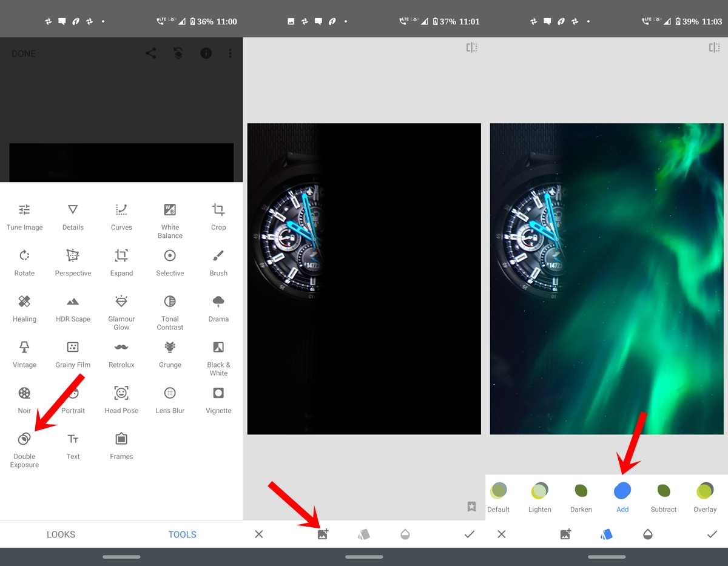
Task: Share the image from the top bar
Action: click(151, 53)
